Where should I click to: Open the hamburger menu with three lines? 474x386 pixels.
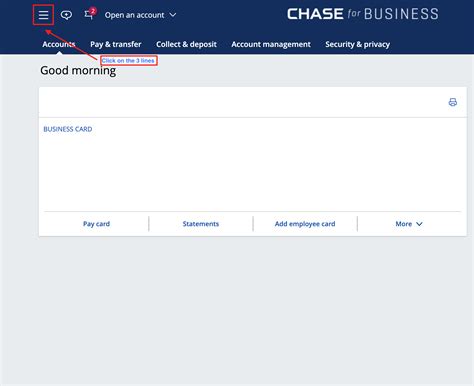[43, 15]
